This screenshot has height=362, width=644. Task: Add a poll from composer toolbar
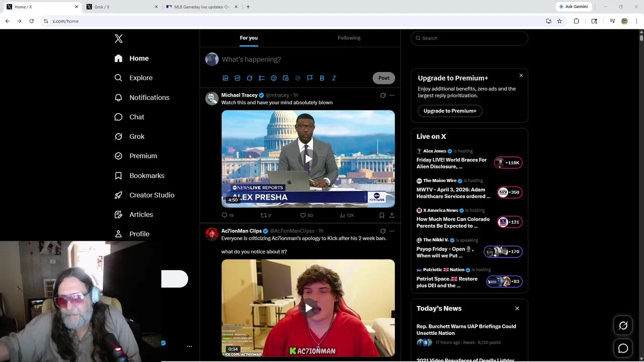262,78
